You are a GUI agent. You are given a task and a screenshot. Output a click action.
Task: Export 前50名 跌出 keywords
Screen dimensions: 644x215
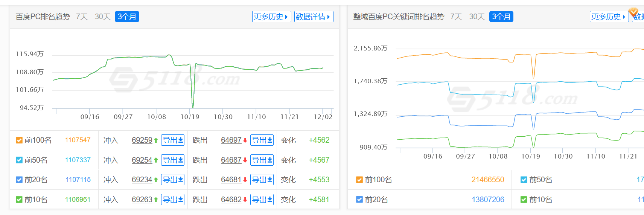(262, 160)
